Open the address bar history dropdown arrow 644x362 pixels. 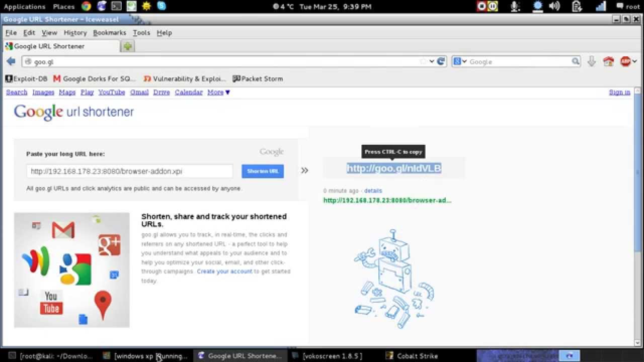tap(432, 61)
